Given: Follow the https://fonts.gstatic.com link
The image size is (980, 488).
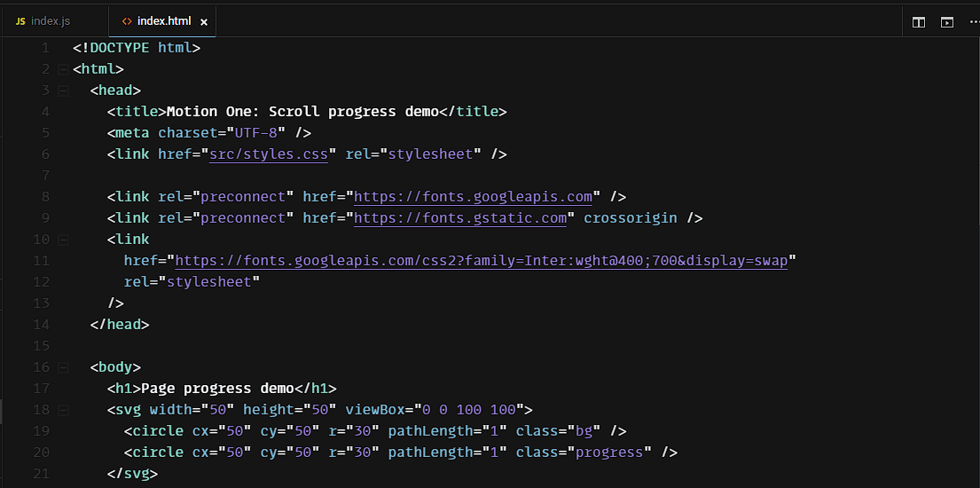Looking at the screenshot, I should tap(460, 218).
